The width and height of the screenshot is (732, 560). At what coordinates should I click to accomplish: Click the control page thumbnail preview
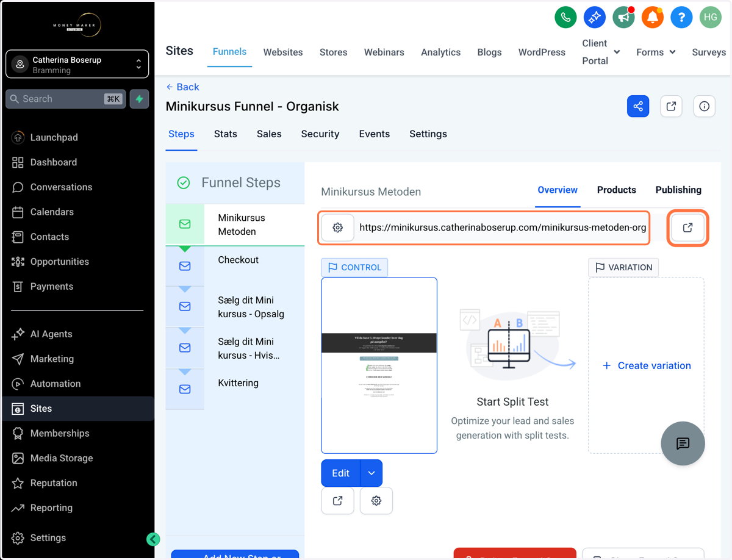coord(379,365)
